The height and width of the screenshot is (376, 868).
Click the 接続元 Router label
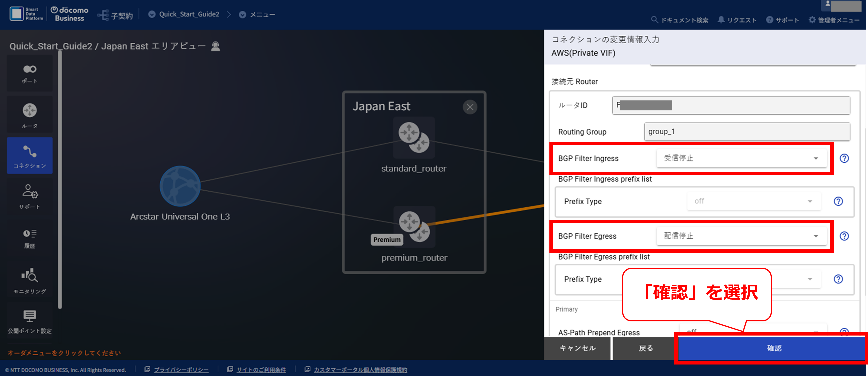pos(575,81)
